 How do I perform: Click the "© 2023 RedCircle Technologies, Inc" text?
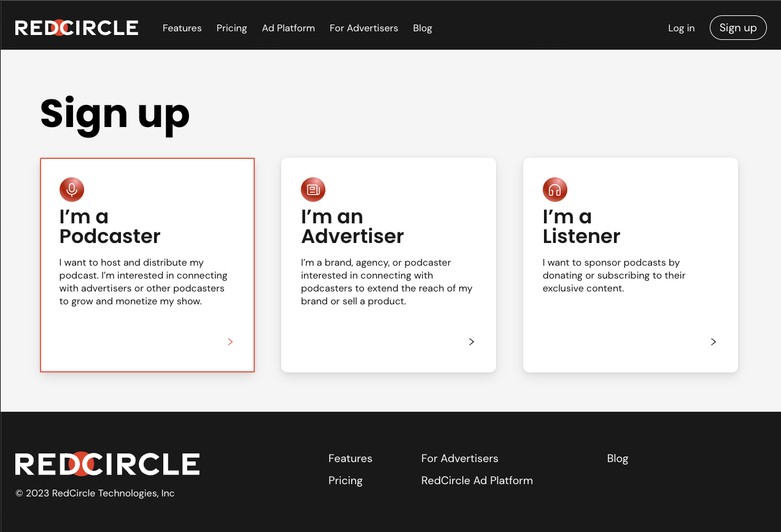95,493
